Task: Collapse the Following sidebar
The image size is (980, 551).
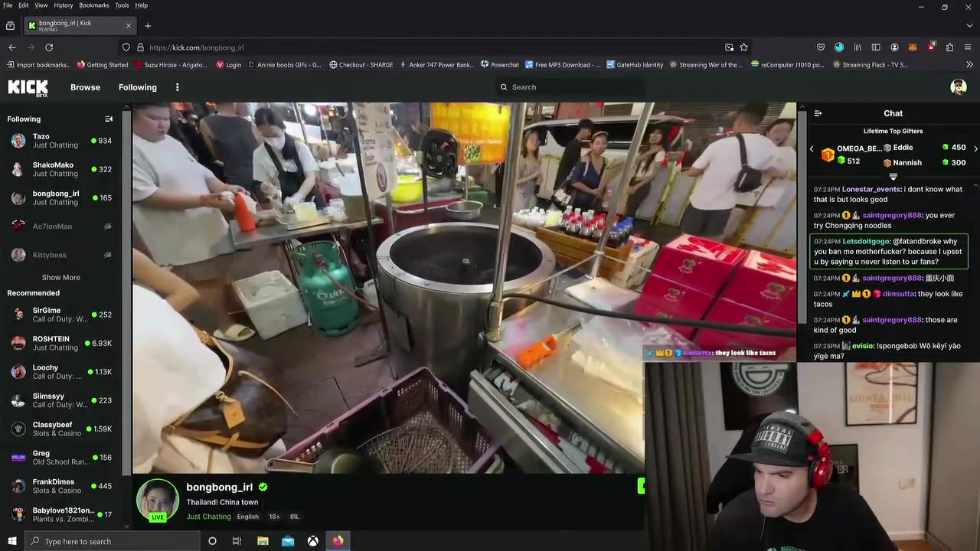Action: (109, 119)
